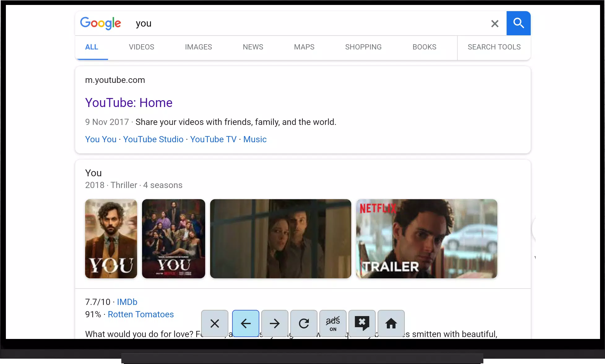Click the 7.7/10 rating text
Viewport: 605px width, 364px height.
tap(98, 302)
